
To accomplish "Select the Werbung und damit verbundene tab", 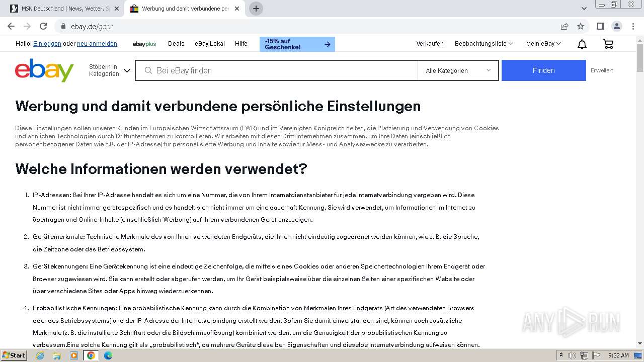I will [185, 9].
